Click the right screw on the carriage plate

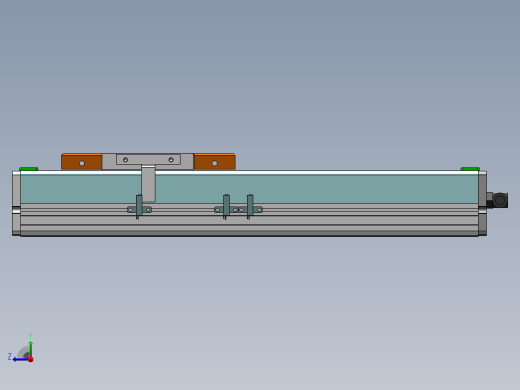(171, 160)
